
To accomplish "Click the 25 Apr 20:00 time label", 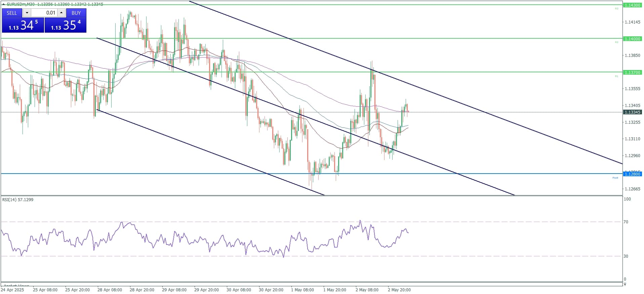I will point(77,290).
